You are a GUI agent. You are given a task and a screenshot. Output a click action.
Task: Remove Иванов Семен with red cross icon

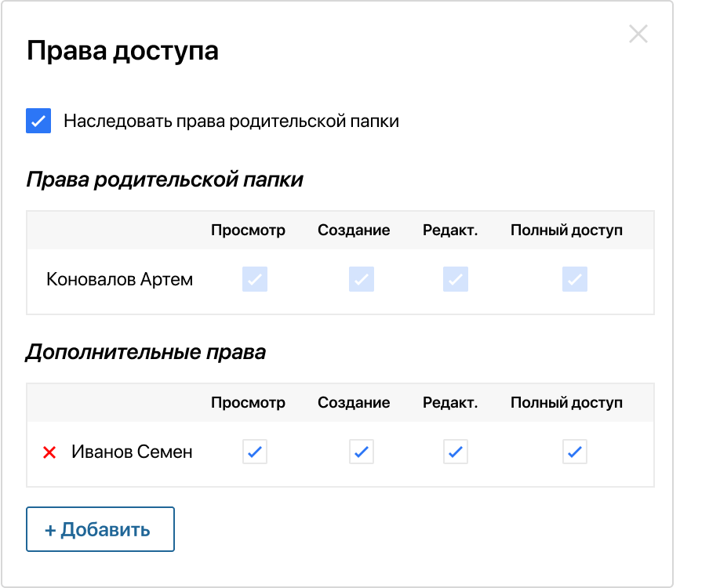click(x=49, y=452)
